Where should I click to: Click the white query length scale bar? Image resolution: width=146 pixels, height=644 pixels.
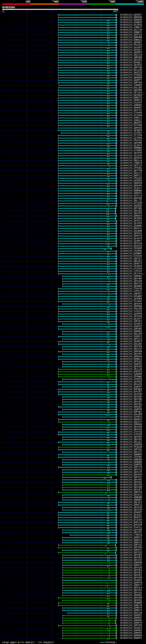(60, 10)
